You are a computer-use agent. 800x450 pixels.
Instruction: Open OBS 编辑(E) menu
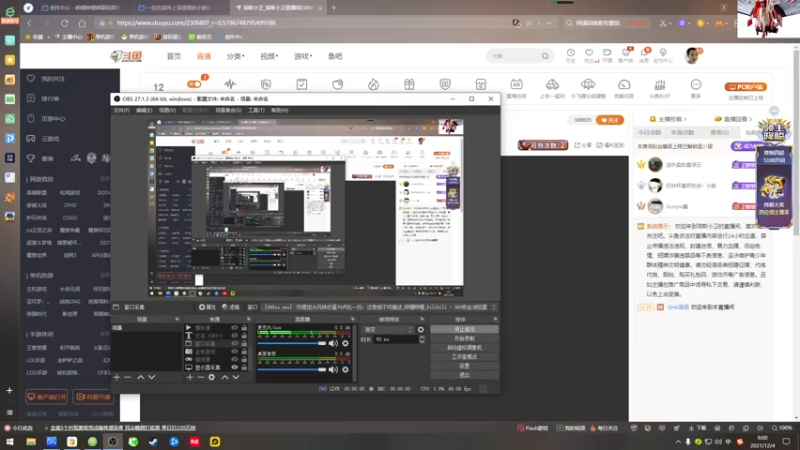coord(144,110)
